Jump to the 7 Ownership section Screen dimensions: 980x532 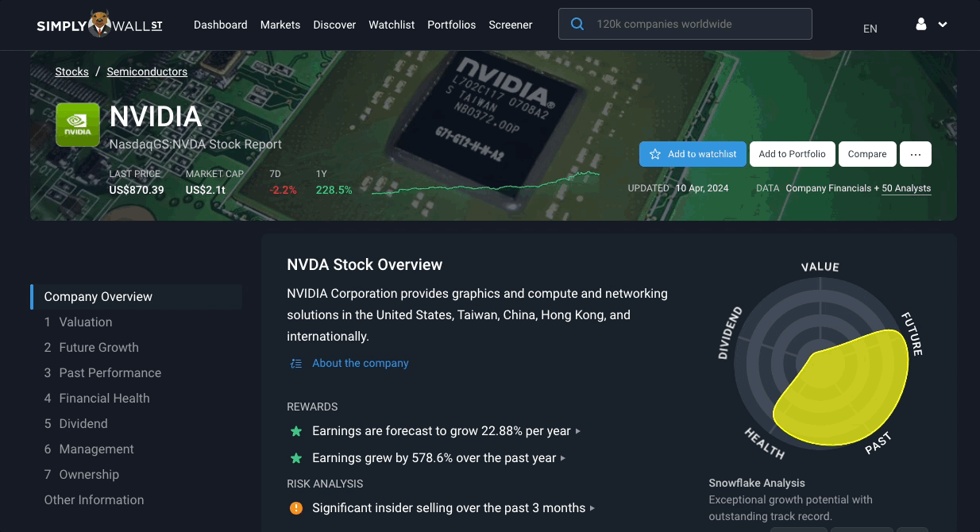(82, 475)
